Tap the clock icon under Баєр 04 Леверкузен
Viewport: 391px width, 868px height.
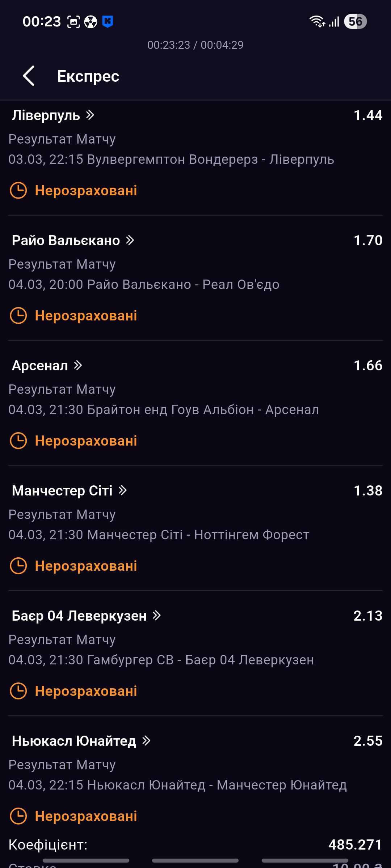point(18,691)
